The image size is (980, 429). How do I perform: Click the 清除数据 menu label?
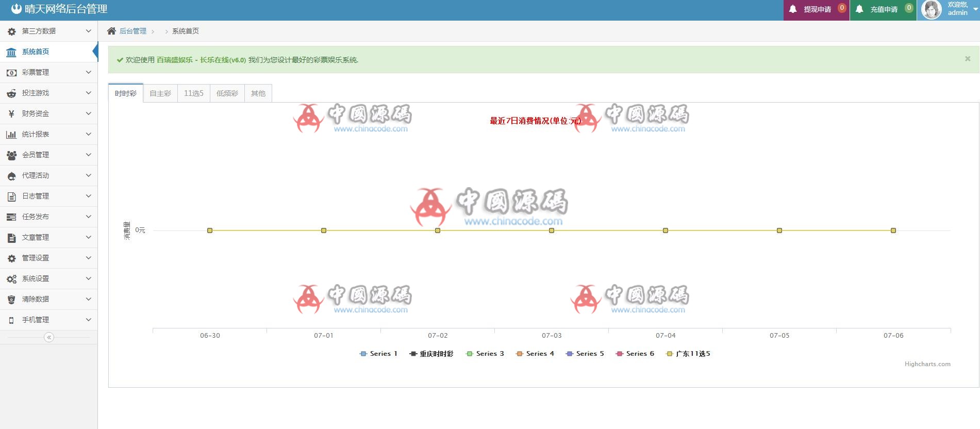(36, 299)
